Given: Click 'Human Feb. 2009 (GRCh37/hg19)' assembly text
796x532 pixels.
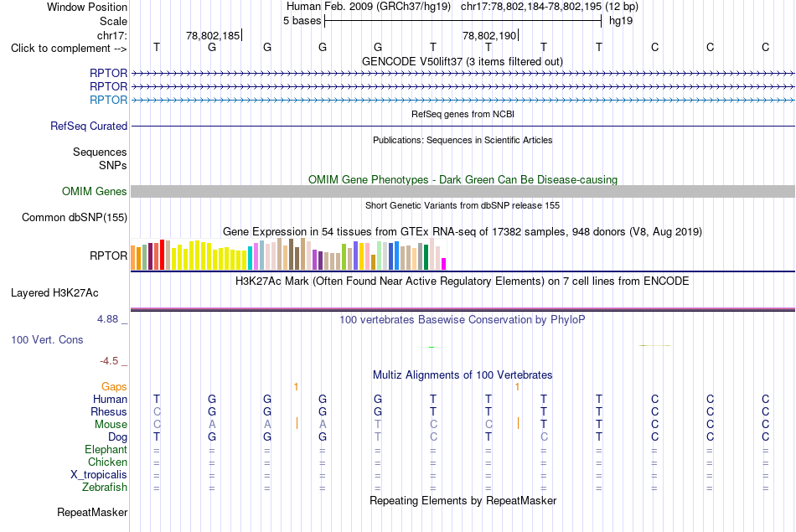Looking at the screenshot, I should click(369, 7).
